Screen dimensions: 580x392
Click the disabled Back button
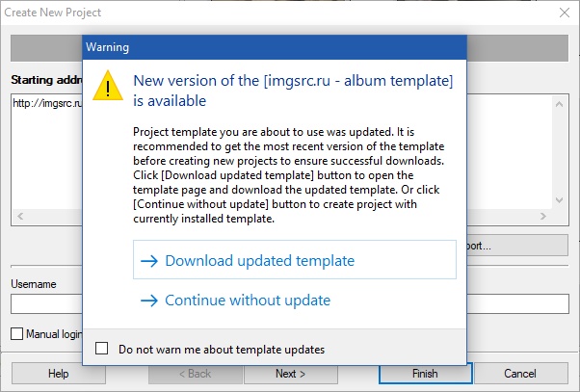[196, 374]
